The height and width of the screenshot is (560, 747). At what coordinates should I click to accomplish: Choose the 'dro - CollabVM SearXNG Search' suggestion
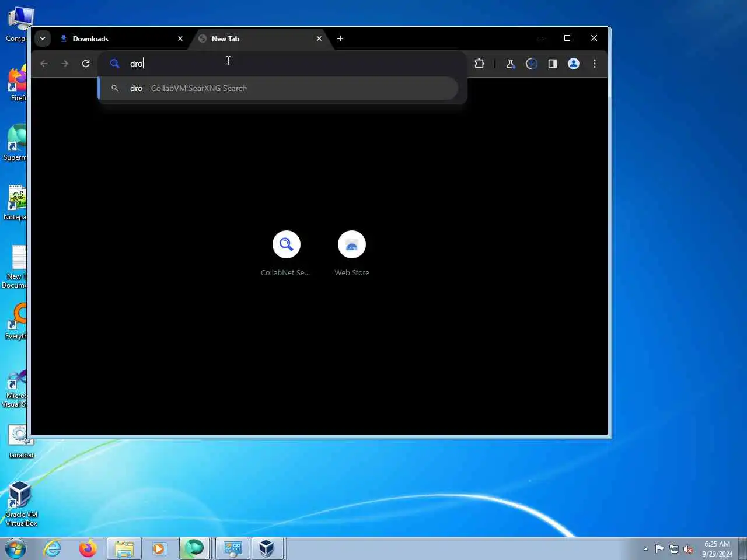pyautogui.click(x=278, y=88)
